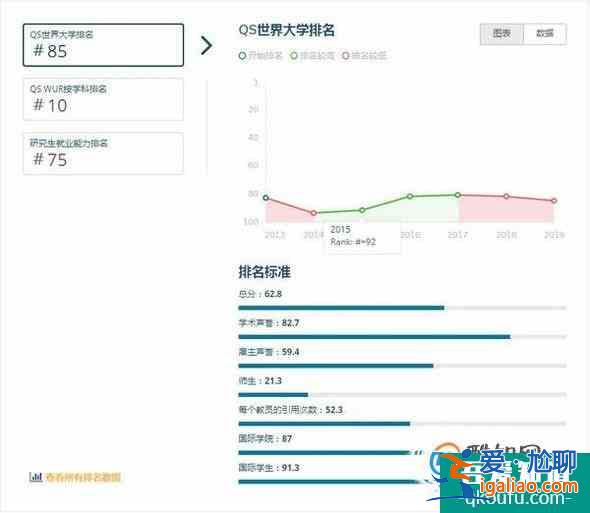Screen dimensions: 590x513
Task: Open the QS WUR subject ranking #10 card
Action: (103, 99)
